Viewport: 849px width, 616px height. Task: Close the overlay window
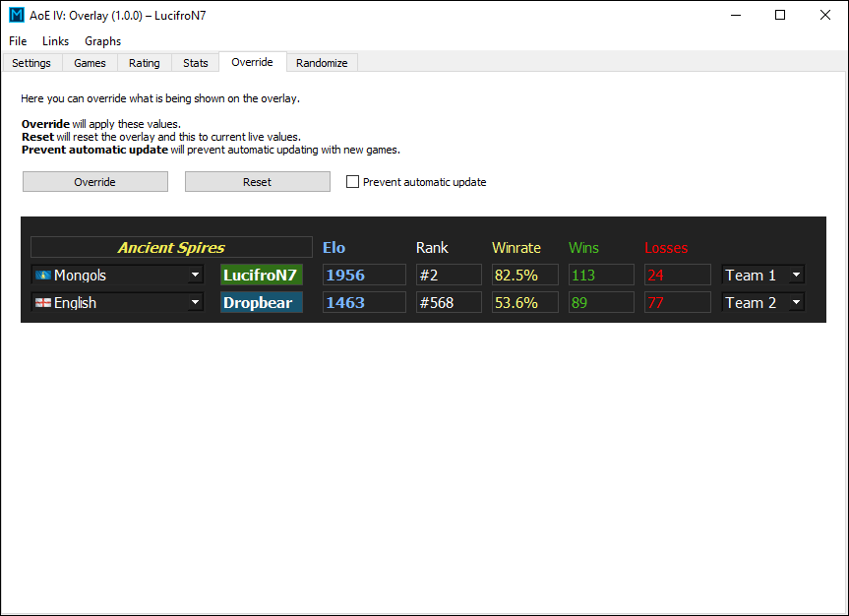pos(825,15)
